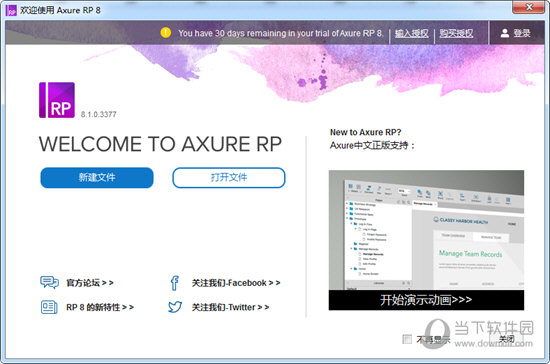Click the 关闭 button at the bottom
The image size is (550, 364).
coord(506,339)
